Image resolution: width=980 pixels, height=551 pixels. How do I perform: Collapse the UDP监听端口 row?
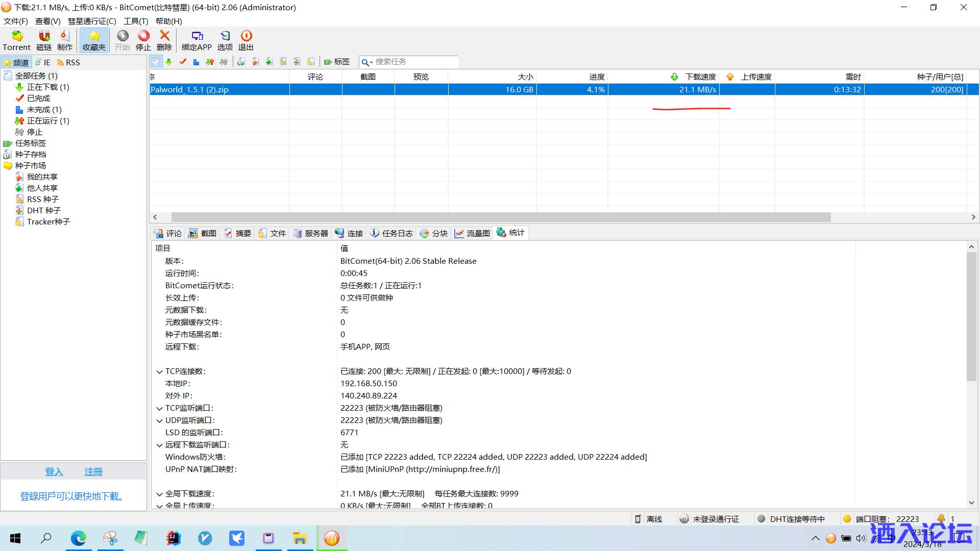(x=159, y=421)
